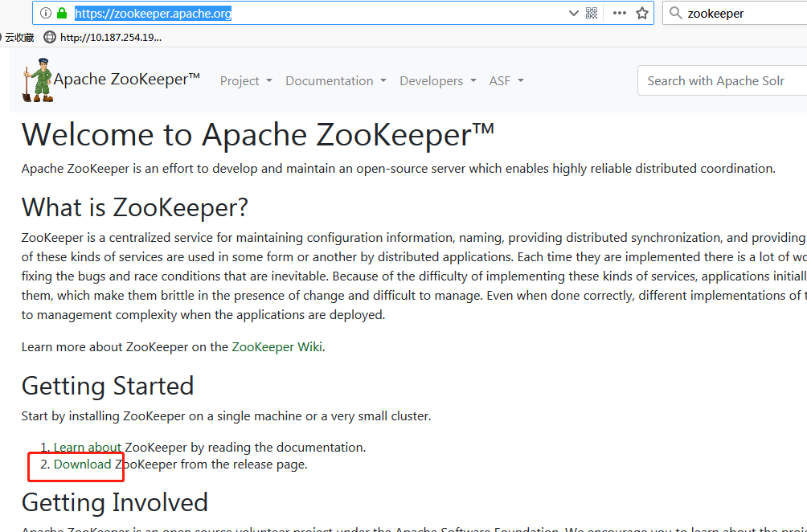This screenshot has width=807, height=532.
Task: Click the green secure padlock icon
Action: click(x=62, y=14)
